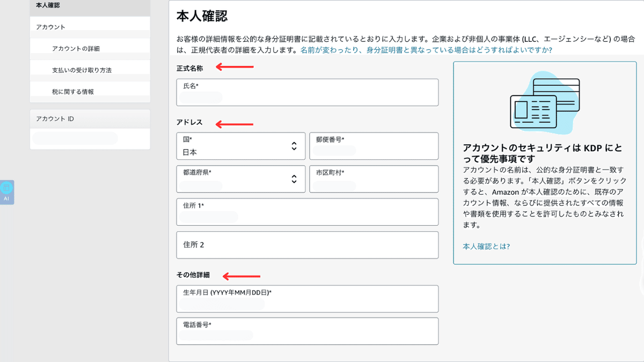Click the 住所 2 address field

pos(307,245)
